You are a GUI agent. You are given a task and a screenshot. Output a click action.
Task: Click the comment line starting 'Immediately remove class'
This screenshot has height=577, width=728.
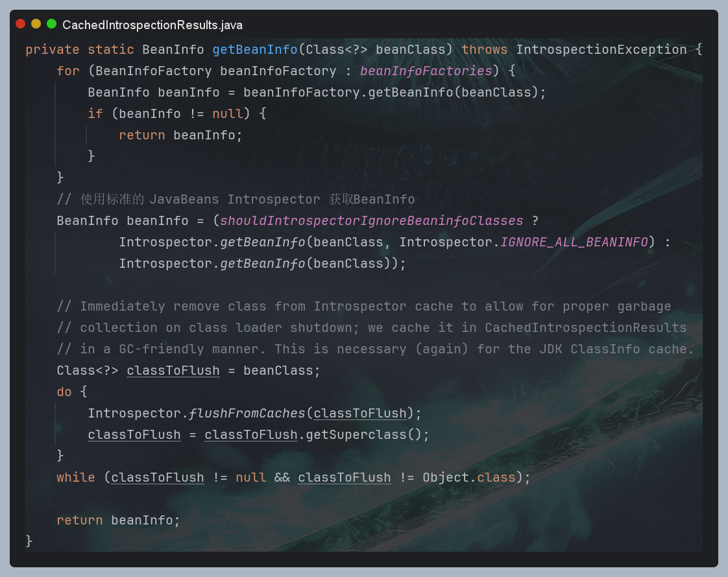(x=363, y=307)
